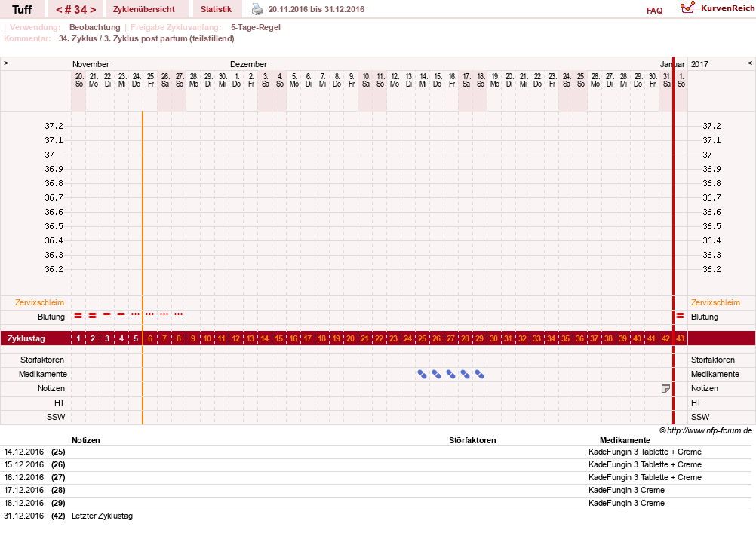Click the November month label

tap(91, 64)
